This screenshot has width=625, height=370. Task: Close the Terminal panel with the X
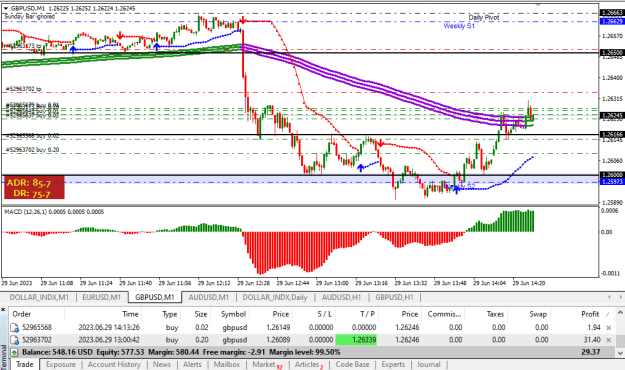pyautogui.click(x=3, y=309)
